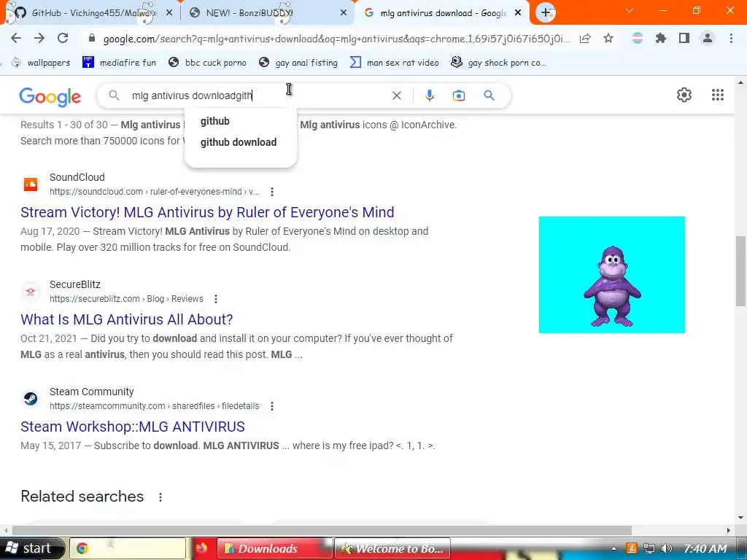The width and height of the screenshot is (747, 560).
Task: Click the Google logo
Action: coord(50,97)
